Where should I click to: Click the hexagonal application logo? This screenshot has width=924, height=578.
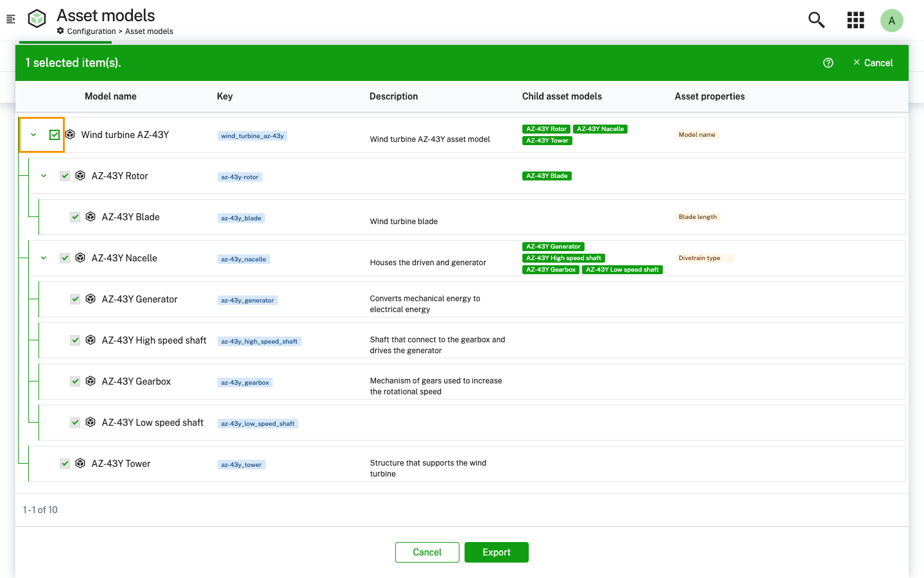(37, 19)
